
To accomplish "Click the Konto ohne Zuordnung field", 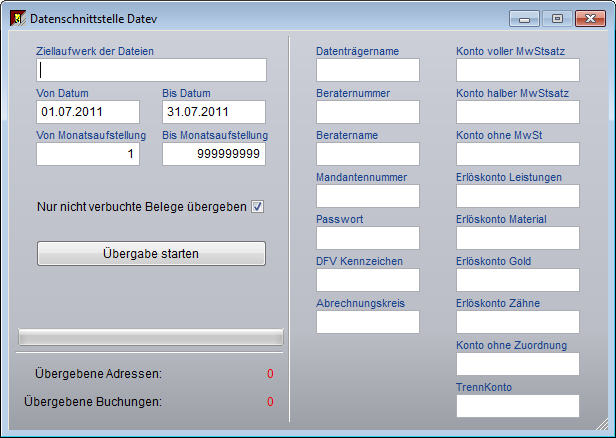I will click(518, 364).
